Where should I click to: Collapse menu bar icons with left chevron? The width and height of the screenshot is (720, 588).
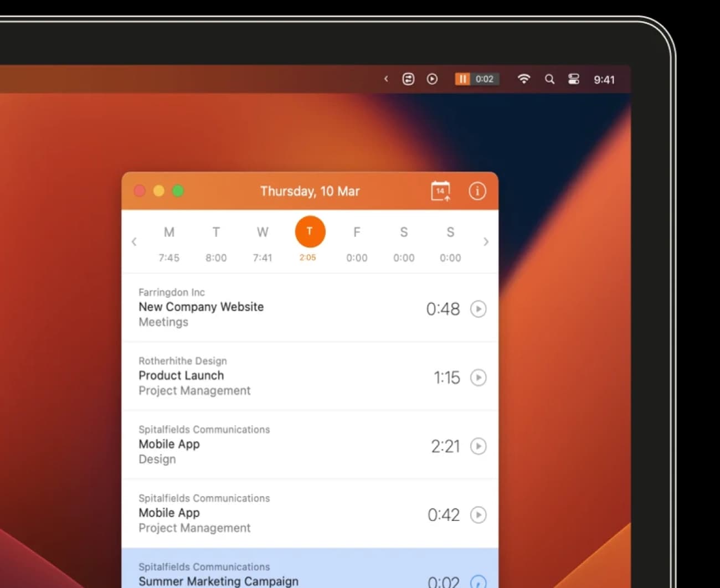click(x=386, y=79)
